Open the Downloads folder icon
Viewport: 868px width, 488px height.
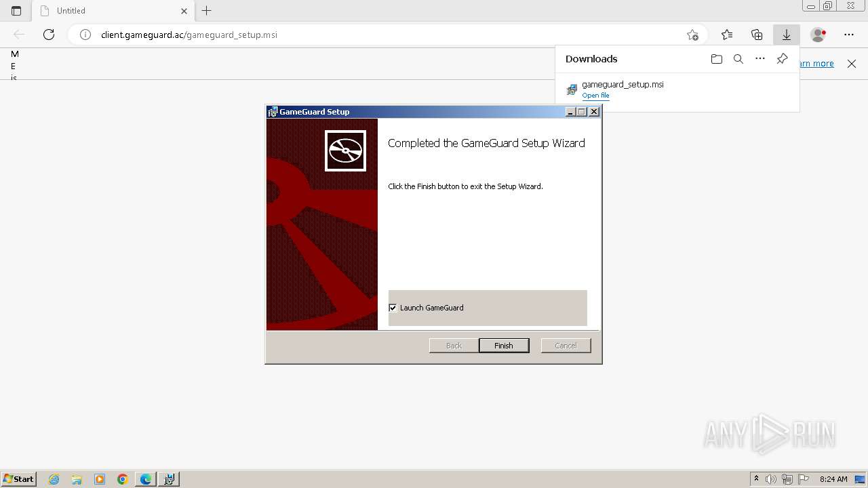[717, 59]
